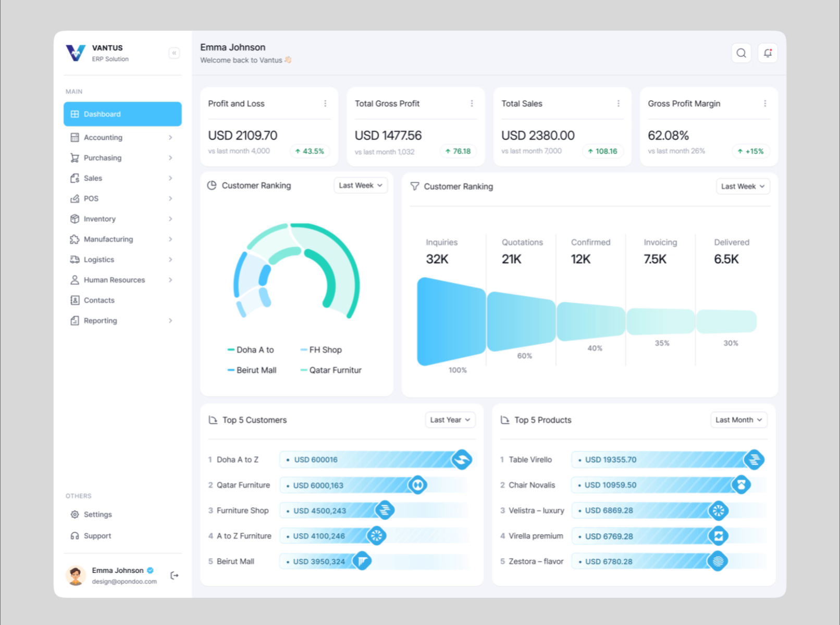
Task: Click the Support headset icon
Action: 75,536
